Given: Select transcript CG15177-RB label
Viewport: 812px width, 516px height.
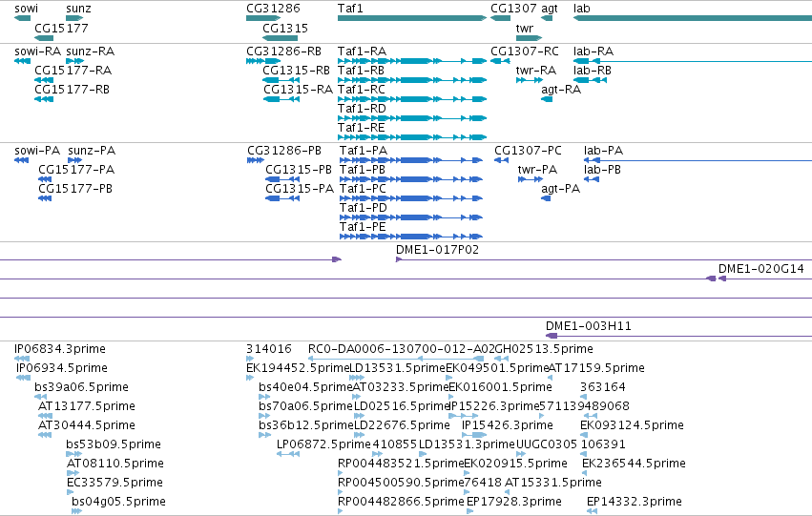Looking at the screenshot, I should pos(72,90).
